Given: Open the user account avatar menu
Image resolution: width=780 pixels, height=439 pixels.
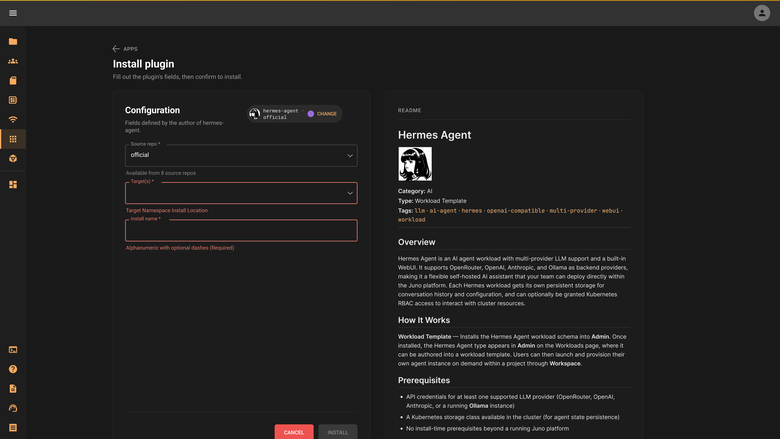Looking at the screenshot, I should (x=762, y=13).
